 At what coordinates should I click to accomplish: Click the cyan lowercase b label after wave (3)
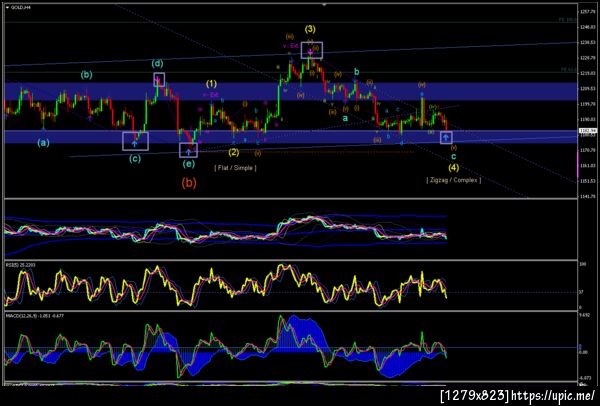click(357, 72)
